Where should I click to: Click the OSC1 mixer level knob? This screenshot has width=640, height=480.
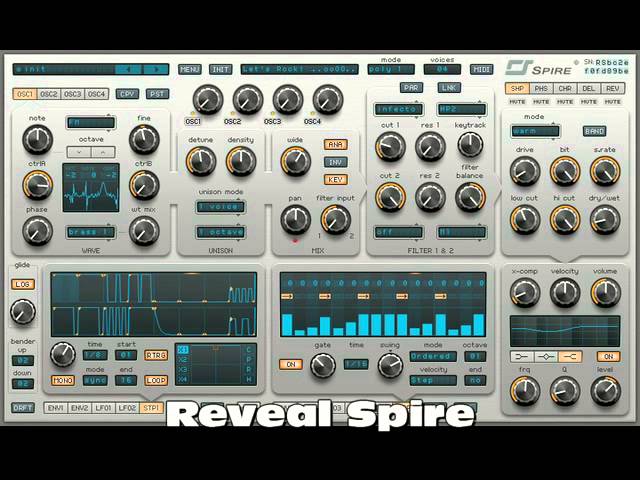pos(208,100)
